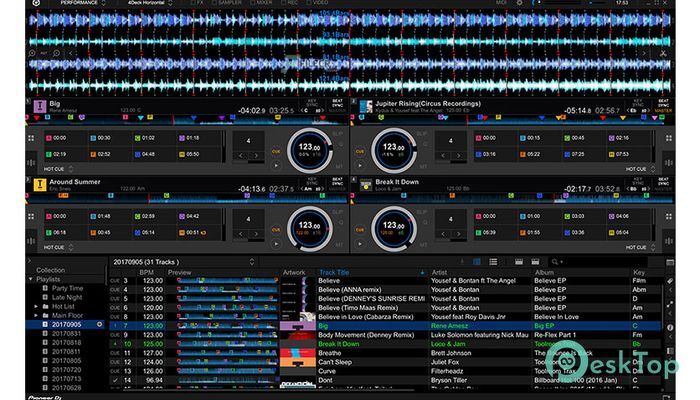Toggle KEY SYNC on deck 3
The image size is (700, 400).
[312, 181]
